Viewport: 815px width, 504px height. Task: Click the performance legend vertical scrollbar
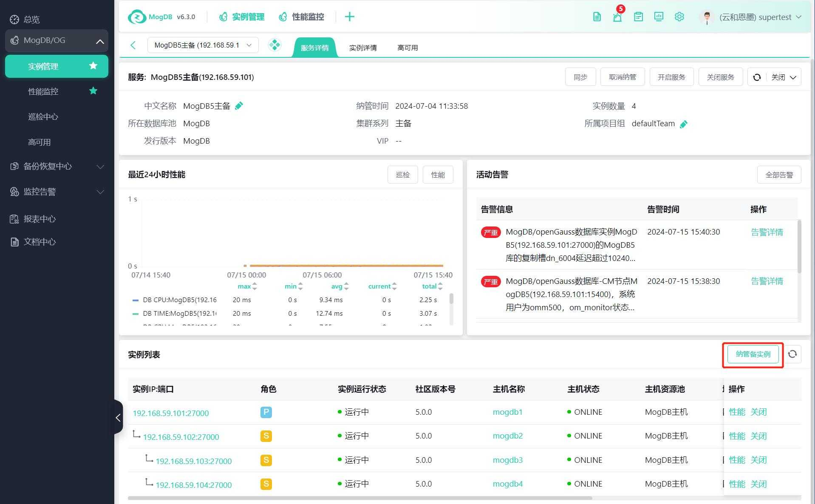(x=451, y=298)
